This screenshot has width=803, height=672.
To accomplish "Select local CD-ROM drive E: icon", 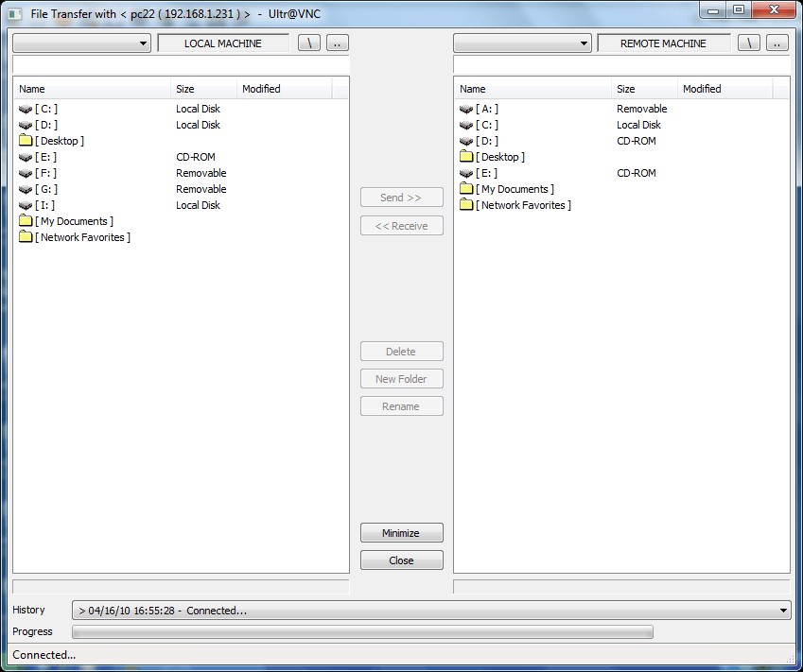I will click(26, 157).
